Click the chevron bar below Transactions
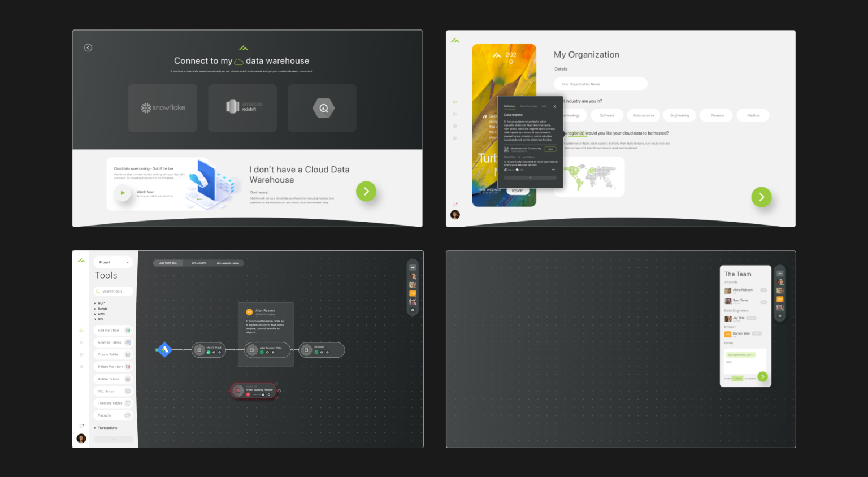This screenshot has width=868, height=477. click(114, 439)
